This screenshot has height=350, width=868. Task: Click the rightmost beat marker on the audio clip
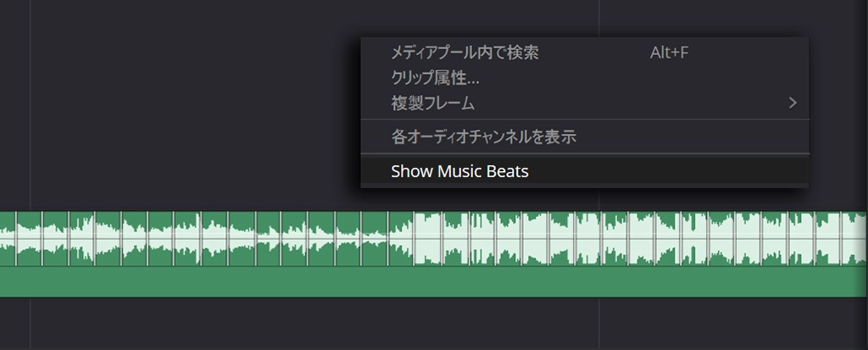click(x=840, y=239)
